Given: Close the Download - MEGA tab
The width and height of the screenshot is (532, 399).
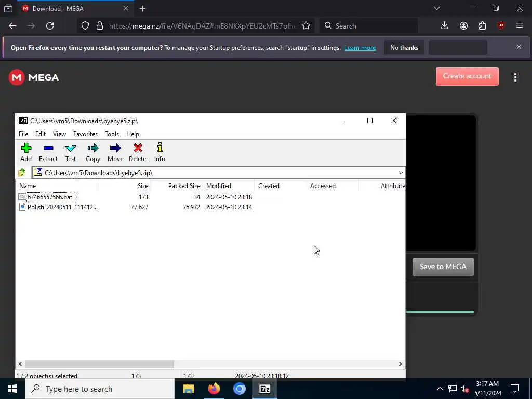Looking at the screenshot, I should (x=126, y=9).
